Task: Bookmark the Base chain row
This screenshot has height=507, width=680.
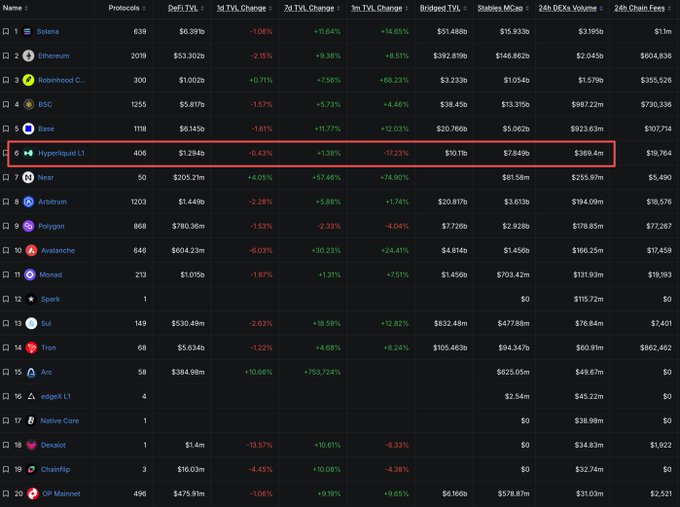Action: [x=6, y=129]
